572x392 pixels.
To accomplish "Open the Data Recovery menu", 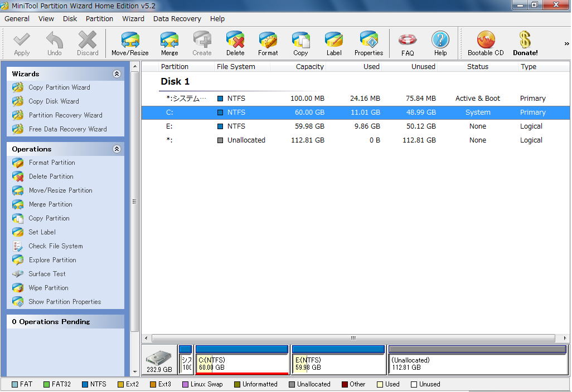I will [x=177, y=18].
